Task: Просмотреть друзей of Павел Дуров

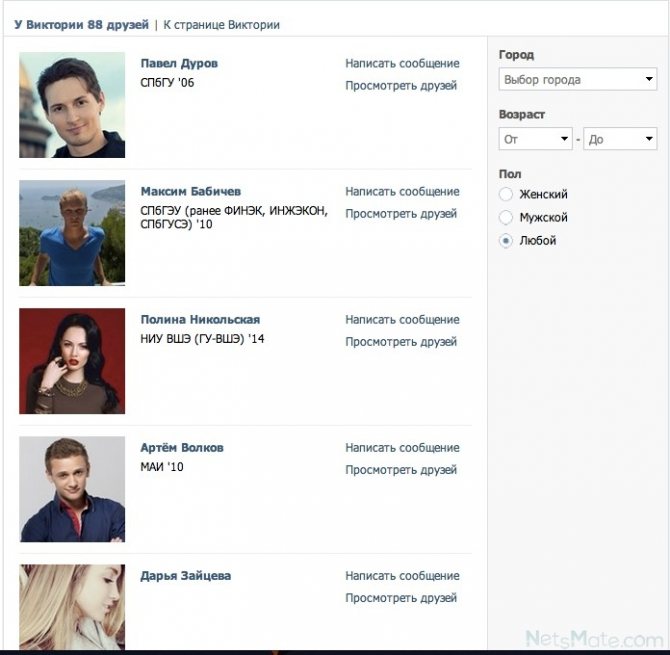Action: (x=401, y=86)
